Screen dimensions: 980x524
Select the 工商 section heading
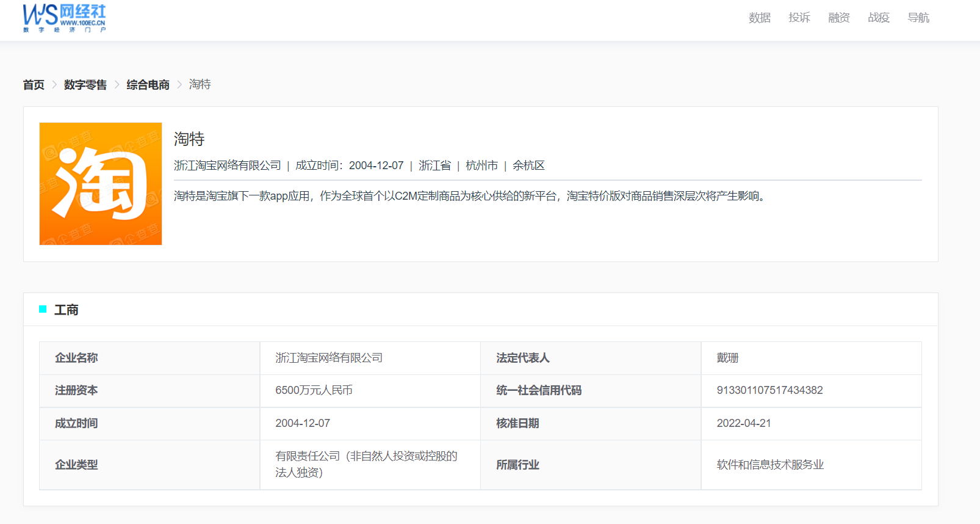(x=67, y=310)
